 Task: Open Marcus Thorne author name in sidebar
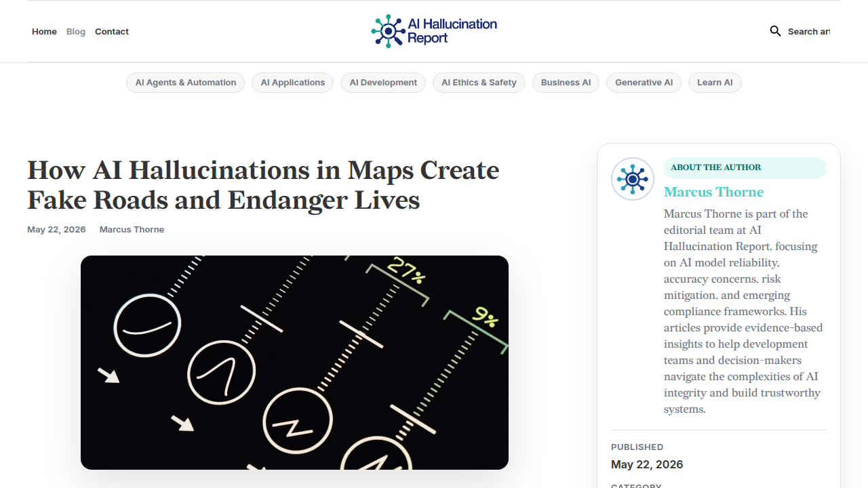tap(713, 192)
